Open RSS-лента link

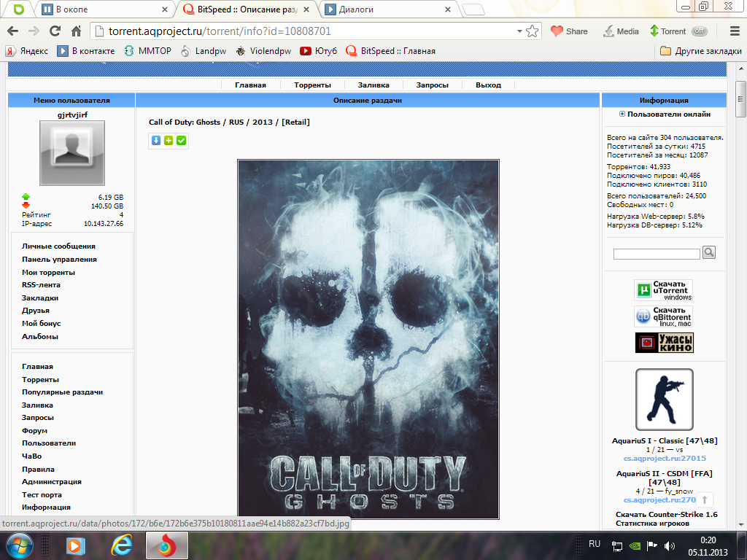point(41,285)
